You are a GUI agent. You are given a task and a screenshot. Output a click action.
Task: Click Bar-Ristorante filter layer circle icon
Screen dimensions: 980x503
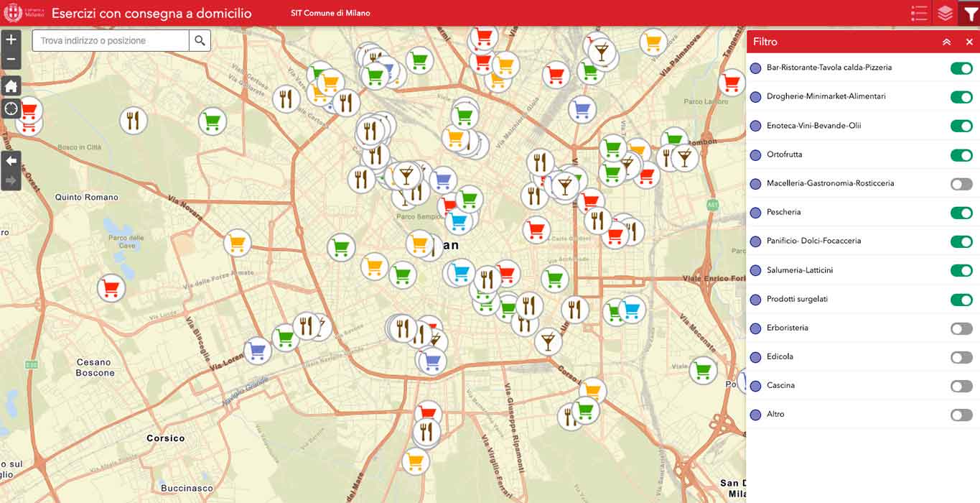755,68
